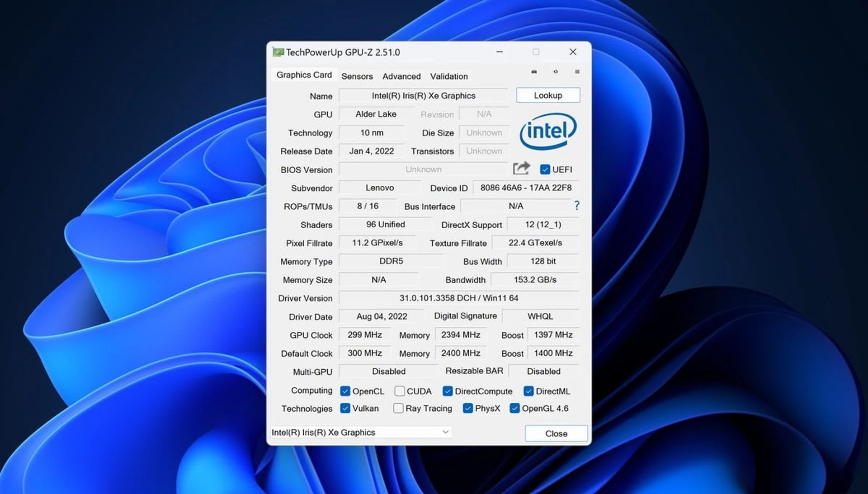Click the Technologies label
868x494 pixels.
pyautogui.click(x=307, y=409)
